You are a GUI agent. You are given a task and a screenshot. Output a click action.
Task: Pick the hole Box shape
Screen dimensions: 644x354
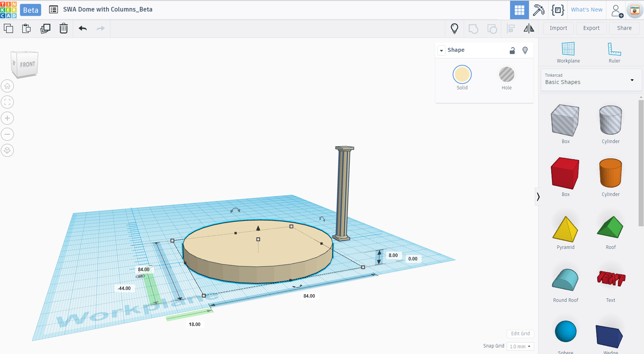(565, 120)
